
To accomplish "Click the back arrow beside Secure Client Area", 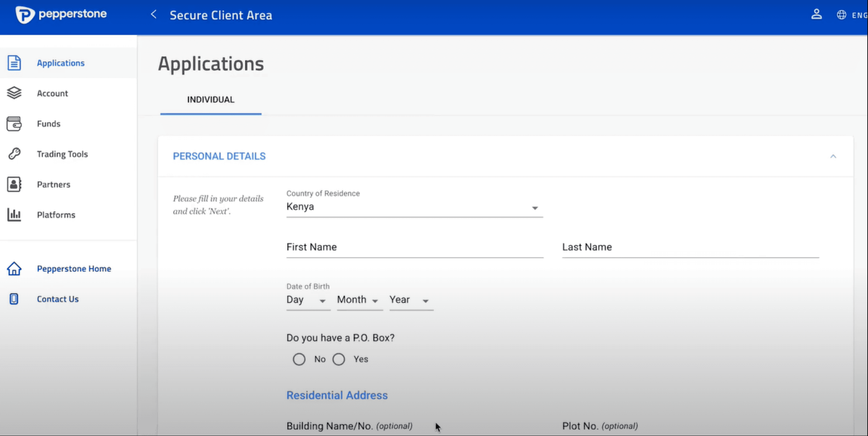I will tap(153, 15).
